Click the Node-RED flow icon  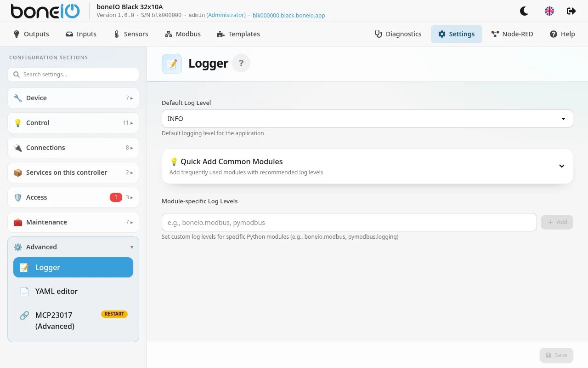tap(495, 34)
